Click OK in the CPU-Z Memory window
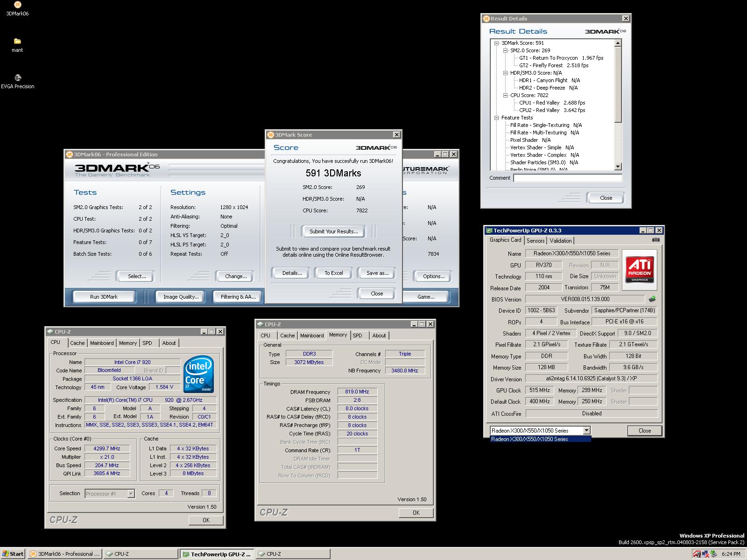The image size is (747, 560). pos(416,513)
